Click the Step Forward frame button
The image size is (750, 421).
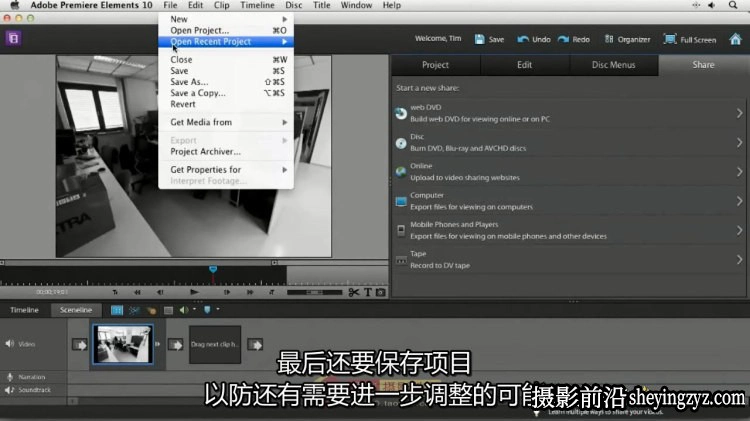point(227,292)
